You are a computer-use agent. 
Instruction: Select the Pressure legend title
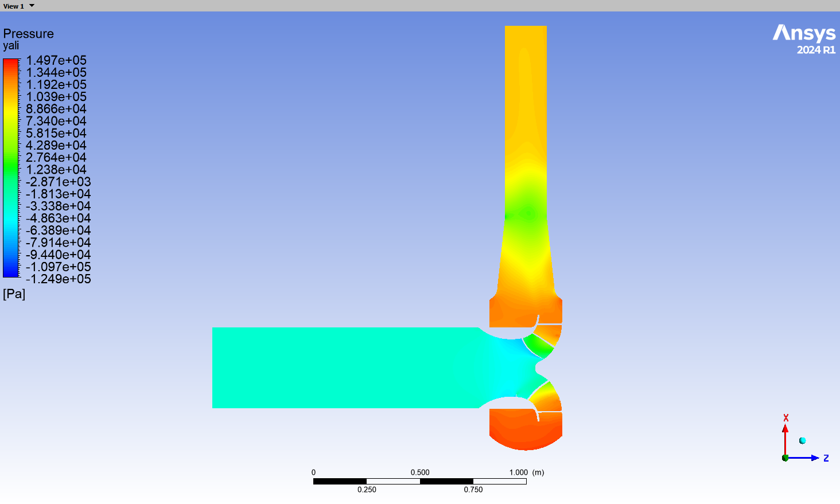29,33
